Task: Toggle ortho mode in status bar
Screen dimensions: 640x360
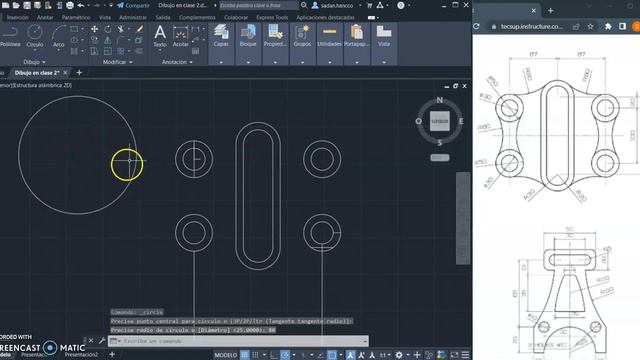Action: (x=274, y=355)
